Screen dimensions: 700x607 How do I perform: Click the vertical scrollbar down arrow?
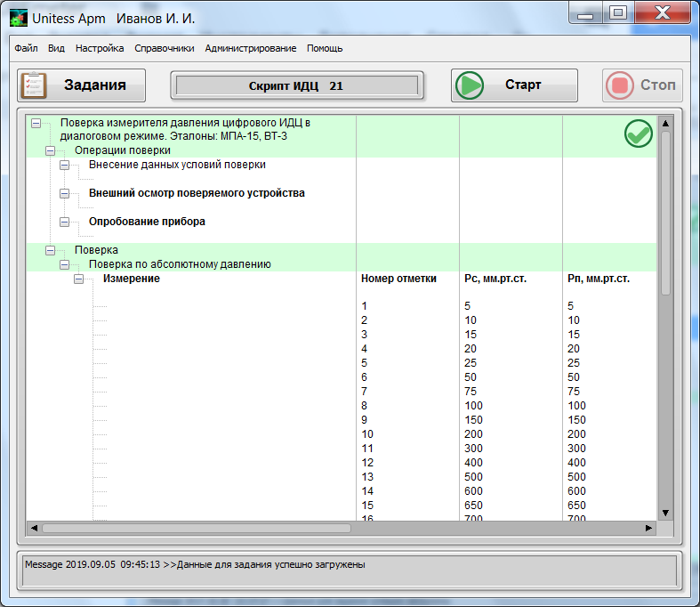664,513
